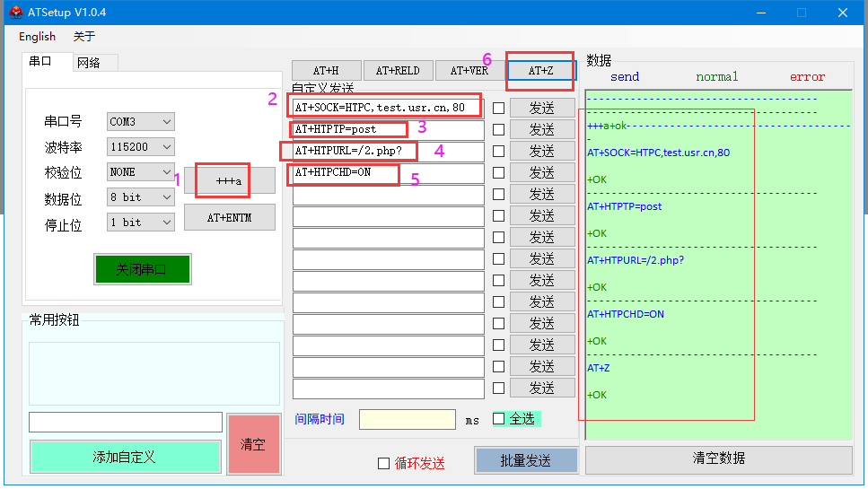Click the AT+ENTM button
Viewport: 868px width, 489px height.
[229, 217]
